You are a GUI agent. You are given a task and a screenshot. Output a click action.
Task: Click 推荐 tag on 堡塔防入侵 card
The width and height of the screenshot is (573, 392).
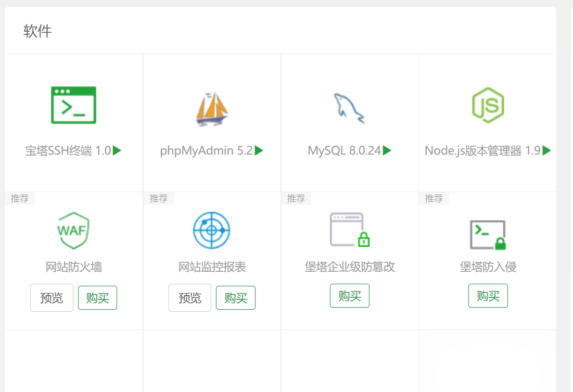[x=434, y=198]
